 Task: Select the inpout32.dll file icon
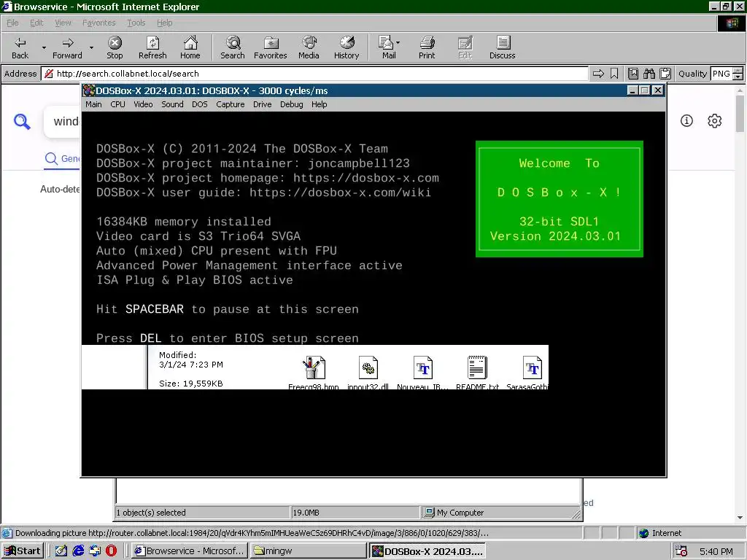coord(368,368)
